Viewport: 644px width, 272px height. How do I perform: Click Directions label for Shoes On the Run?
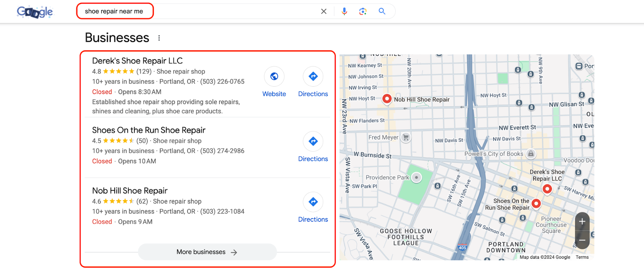pos(313,159)
